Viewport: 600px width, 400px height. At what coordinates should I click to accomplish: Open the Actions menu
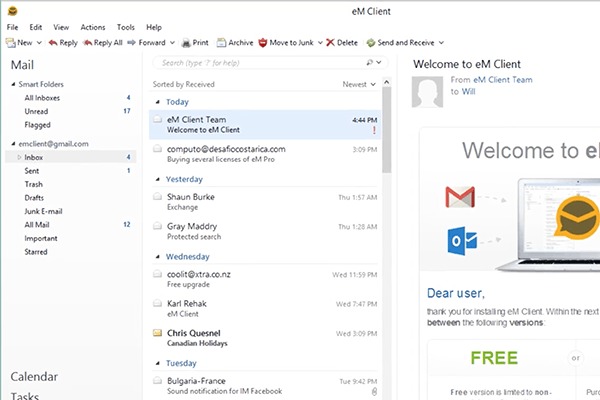pos(93,27)
